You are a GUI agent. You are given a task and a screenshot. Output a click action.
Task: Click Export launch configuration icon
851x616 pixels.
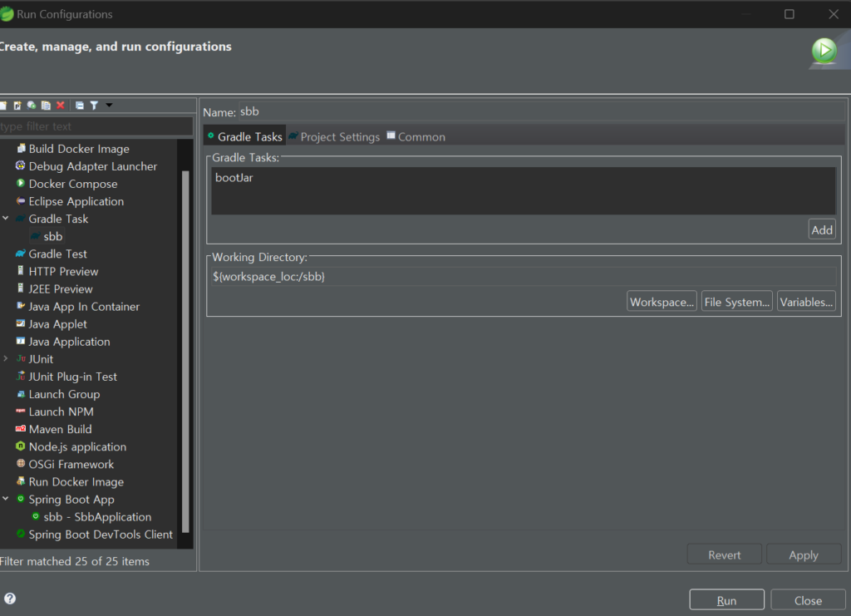[x=32, y=106]
